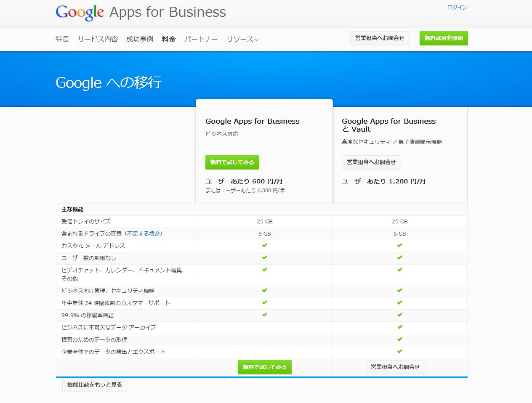Click the Vault checkmark for データ アーカイブ row

pos(400,327)
